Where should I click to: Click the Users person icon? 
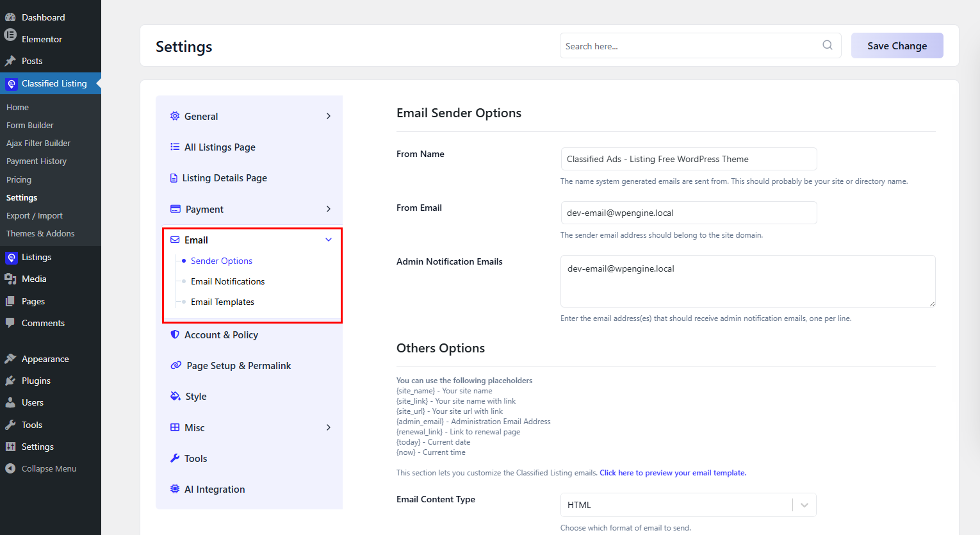click(10, 402)
